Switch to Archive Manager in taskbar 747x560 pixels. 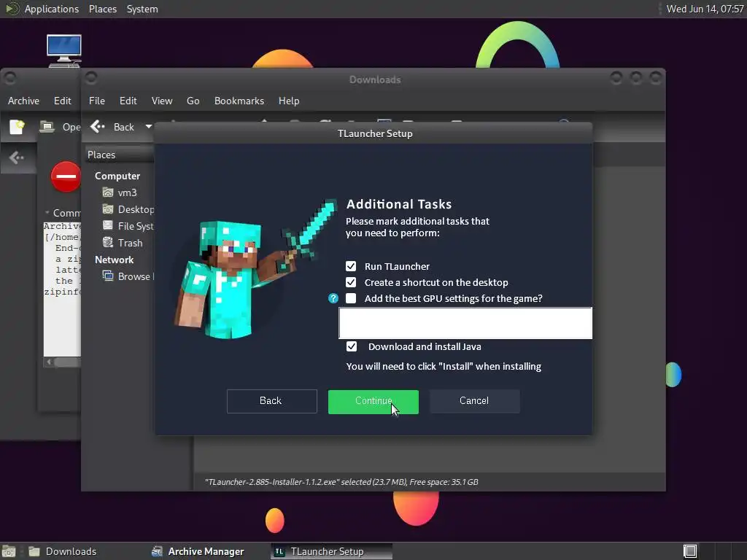click(197, 551)
